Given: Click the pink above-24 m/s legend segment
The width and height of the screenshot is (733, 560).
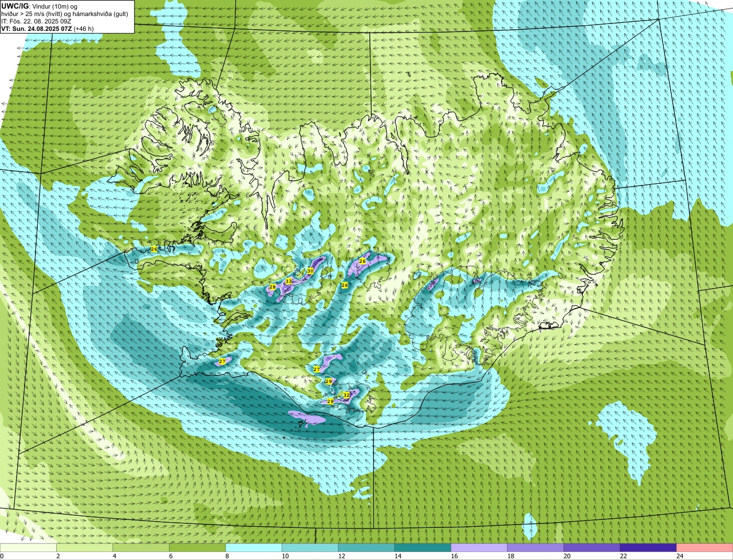Looking at the screenshot, I should (705, 548).
